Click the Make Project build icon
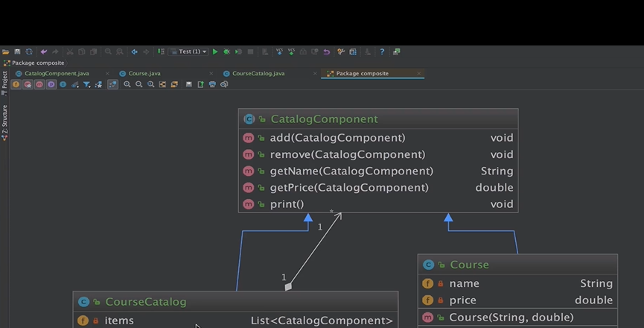 161,51
